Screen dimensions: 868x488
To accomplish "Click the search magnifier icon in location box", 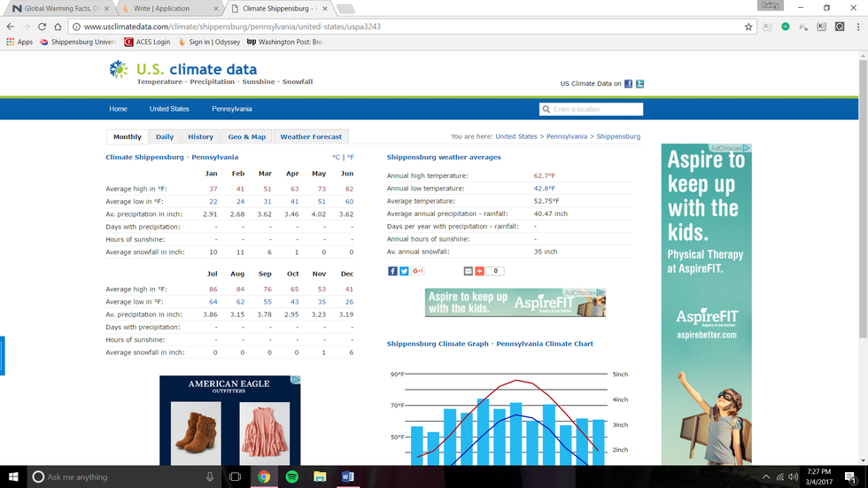I will click(x=546, y=109).
